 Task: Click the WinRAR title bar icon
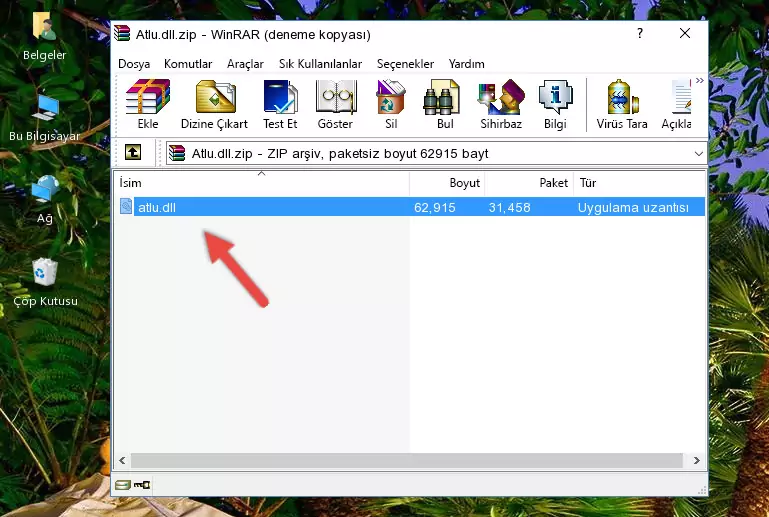(x=122, y=33)
